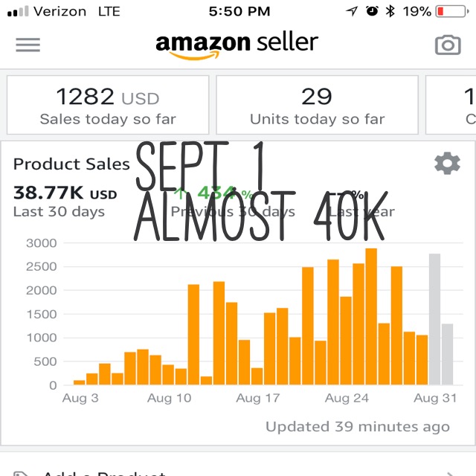Tap the Bluetooth status icon

point(390,12)
